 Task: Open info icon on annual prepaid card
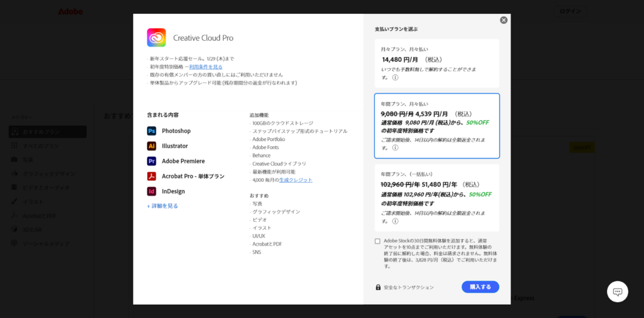click(x=395, y=221)
